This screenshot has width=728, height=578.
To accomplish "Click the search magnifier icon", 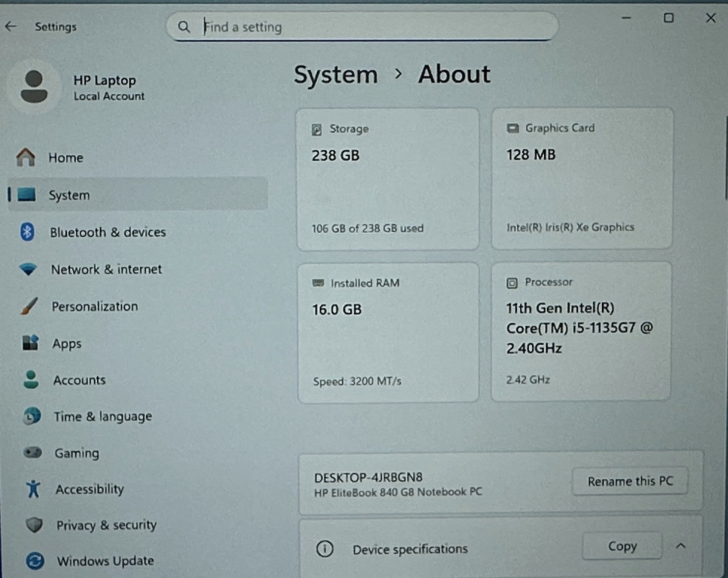I will [x=184, y=27].
